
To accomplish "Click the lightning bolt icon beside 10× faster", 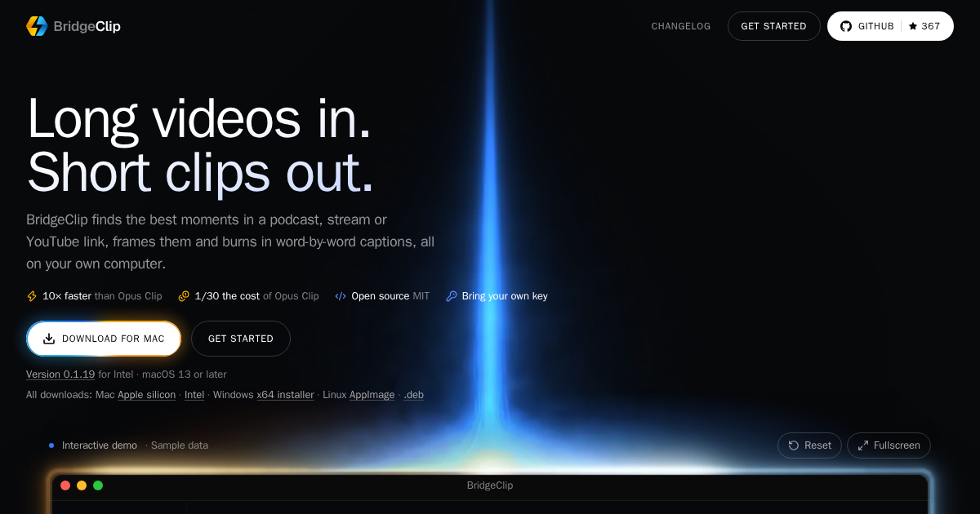I will 32,296.
